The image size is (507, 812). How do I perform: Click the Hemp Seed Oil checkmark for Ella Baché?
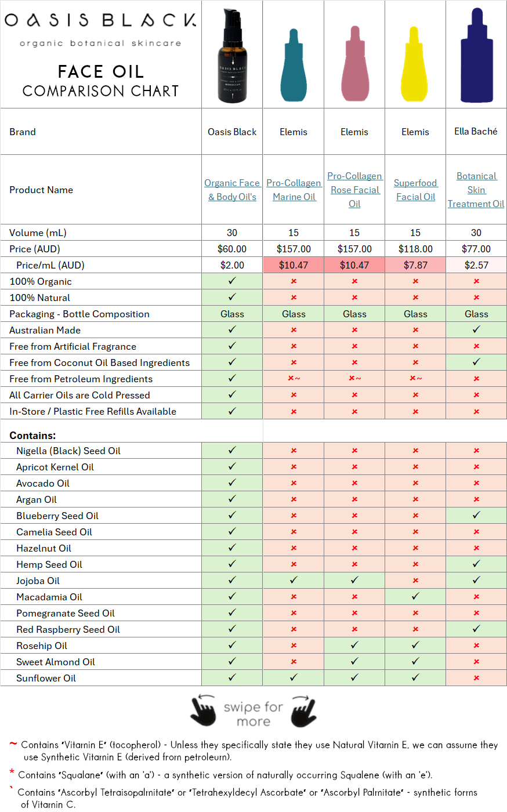[x=476, y=564]
